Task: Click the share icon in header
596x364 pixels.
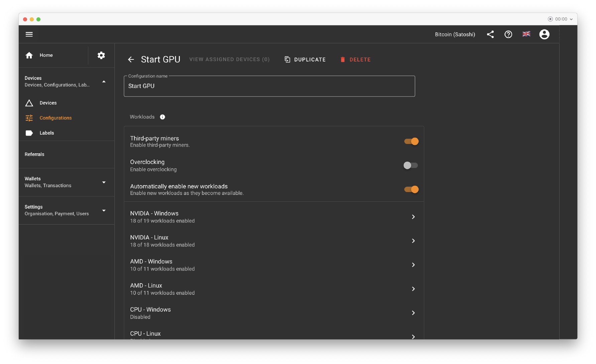Action: coord(490,34)
